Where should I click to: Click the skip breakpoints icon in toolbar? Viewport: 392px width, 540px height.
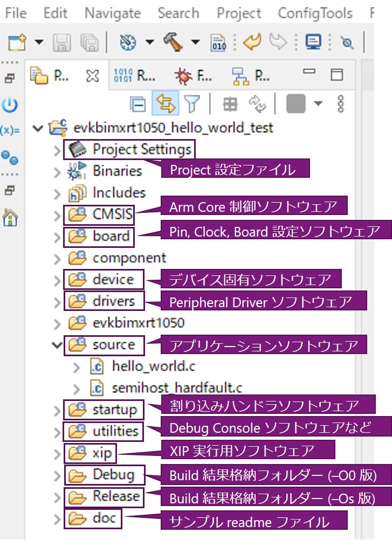tap(347, 43)
